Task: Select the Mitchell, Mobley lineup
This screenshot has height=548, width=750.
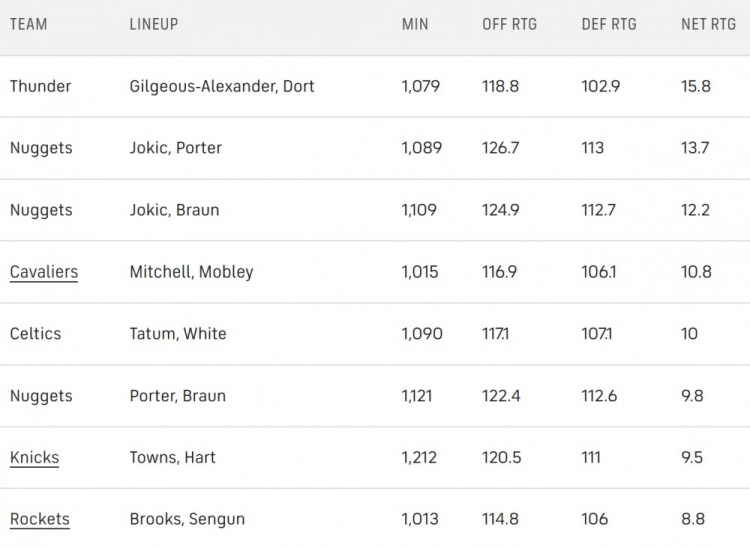Action: pyautogui.click(x=191, y=272)
